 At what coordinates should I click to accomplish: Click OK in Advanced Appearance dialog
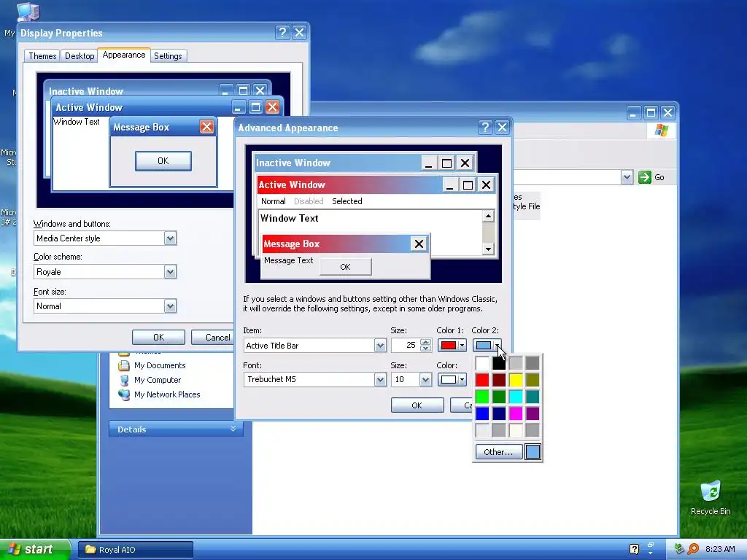[x=417, y=405]
